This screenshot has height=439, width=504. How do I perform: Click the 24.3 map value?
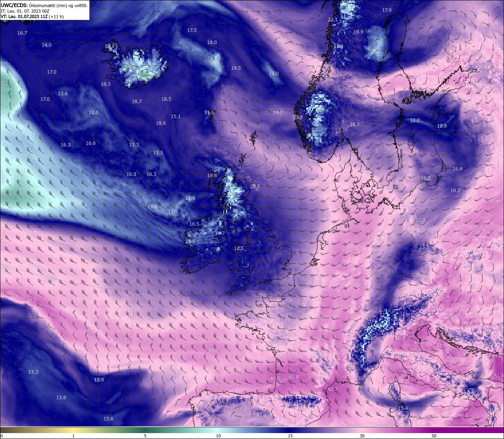pos(354,124)
